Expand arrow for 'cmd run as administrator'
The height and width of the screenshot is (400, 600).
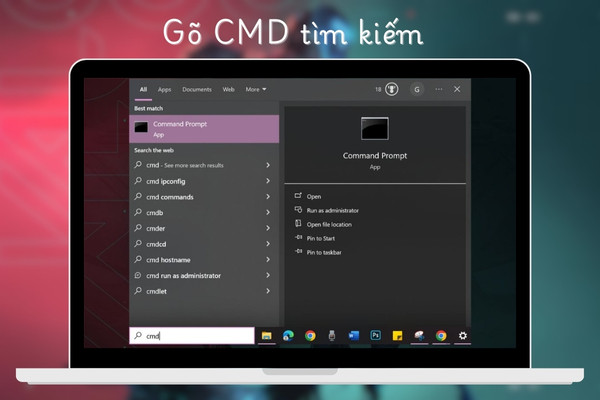(x=268, y=275)
